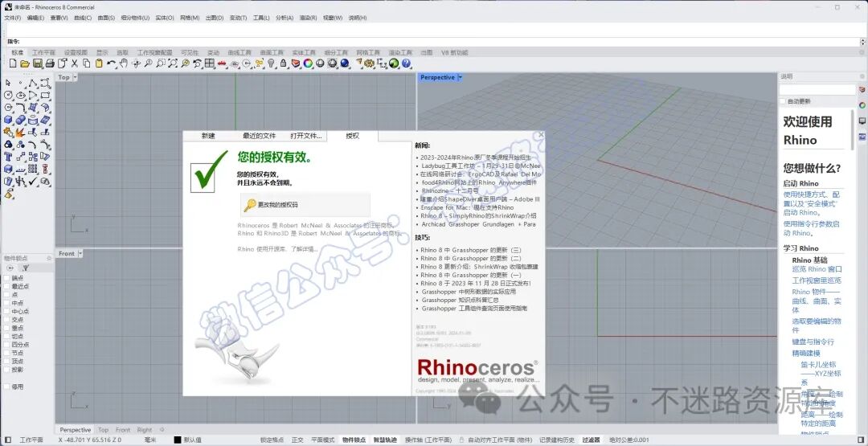Open the 分析(A) menu
The width and height of the screenshot is (868, 446).
pyautogui.click(x=284, y=18)
